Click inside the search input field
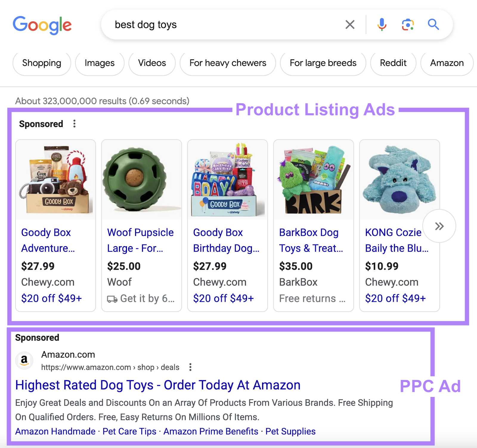The image size is (477, 448). click(209, 24)
